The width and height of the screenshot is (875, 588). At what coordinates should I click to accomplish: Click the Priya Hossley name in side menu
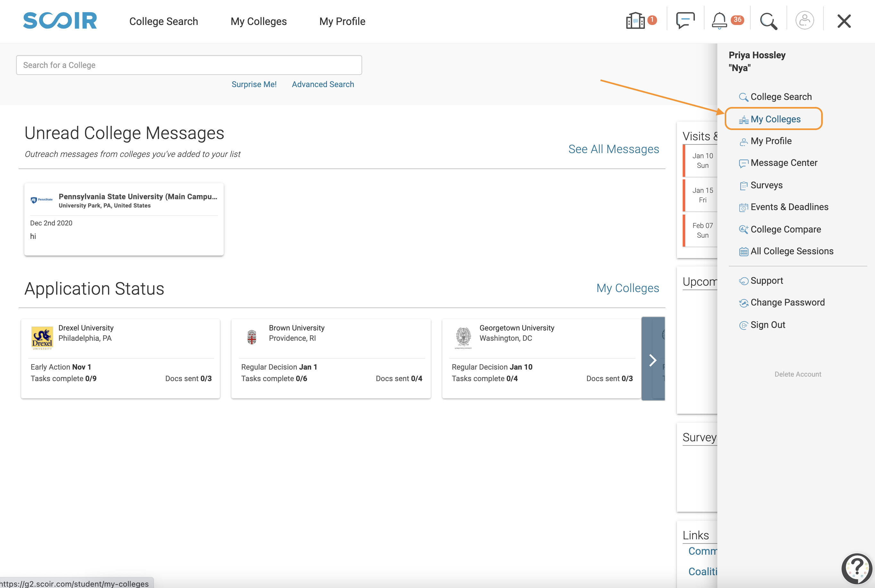[x=757, y=55]
